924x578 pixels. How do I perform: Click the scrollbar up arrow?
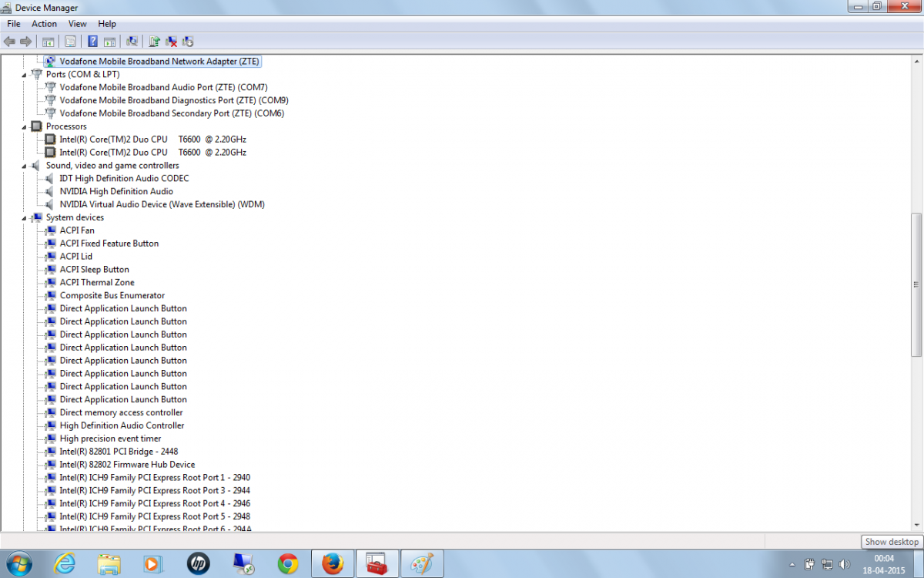click(x=917, y=60)
